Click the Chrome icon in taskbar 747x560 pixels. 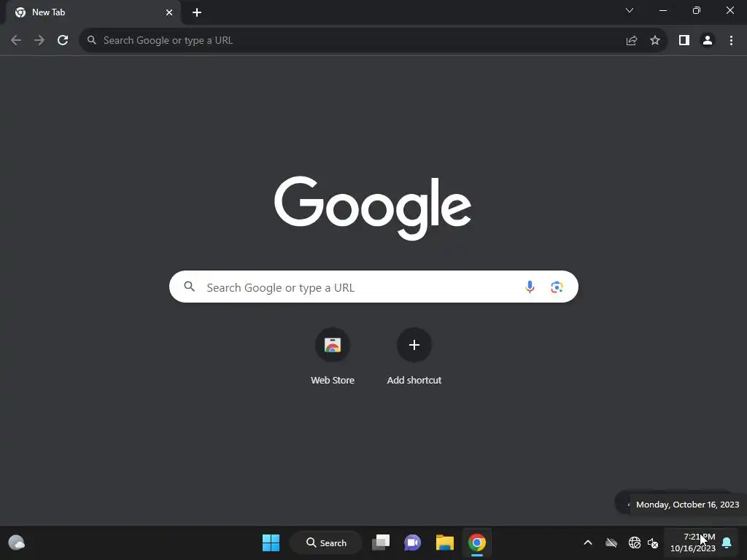pyautogui.click(x=477, y=542)
